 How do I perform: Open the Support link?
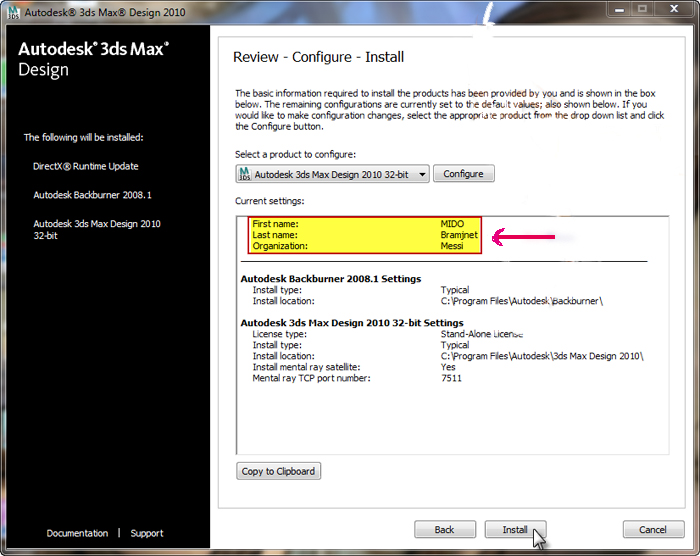[x=147, y=533]
